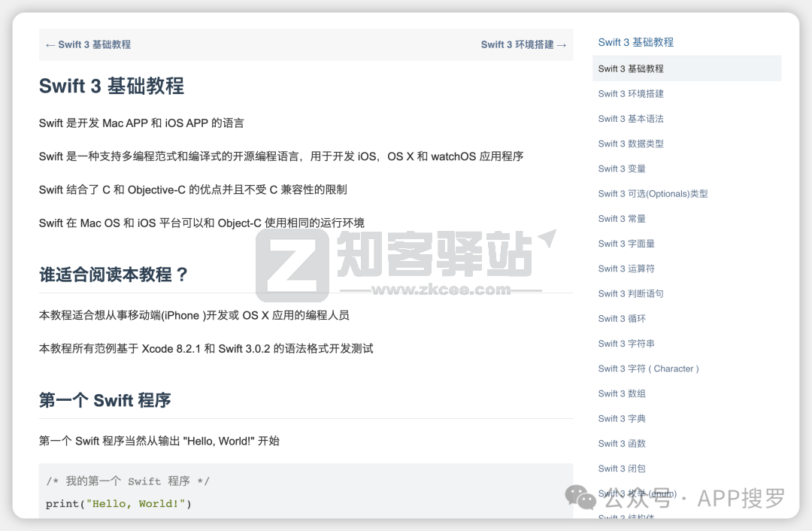Image resolution: width=812 pixels, height=531 pixels.
Task: Open the Swift 3 数据类型 chapter
Action: tap(631, 143)
